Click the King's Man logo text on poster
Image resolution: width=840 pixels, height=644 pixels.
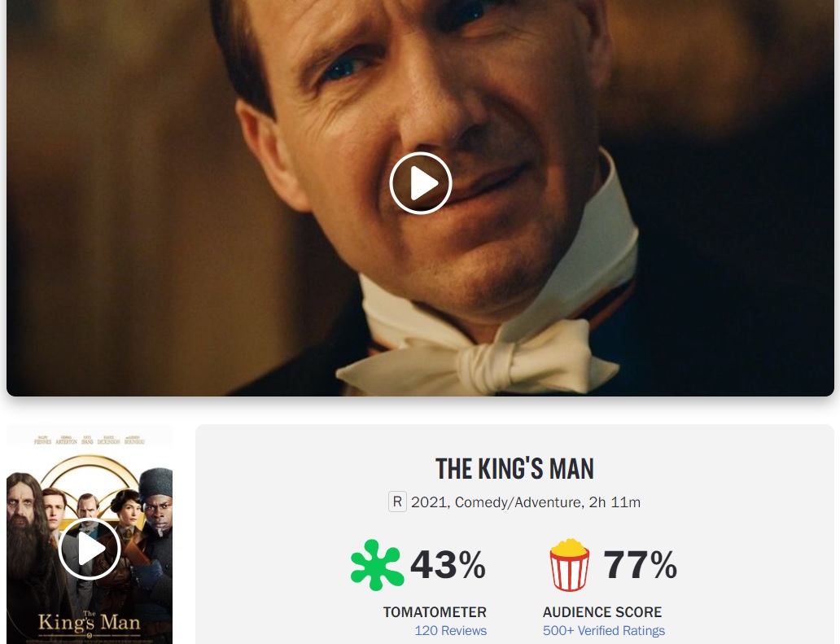click(x=90, y=621)
